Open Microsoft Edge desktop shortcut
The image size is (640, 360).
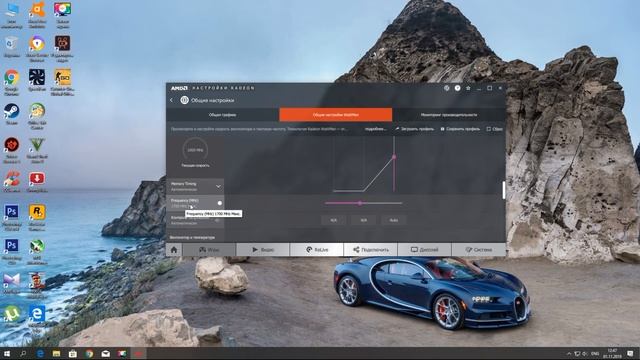[37, 318]
